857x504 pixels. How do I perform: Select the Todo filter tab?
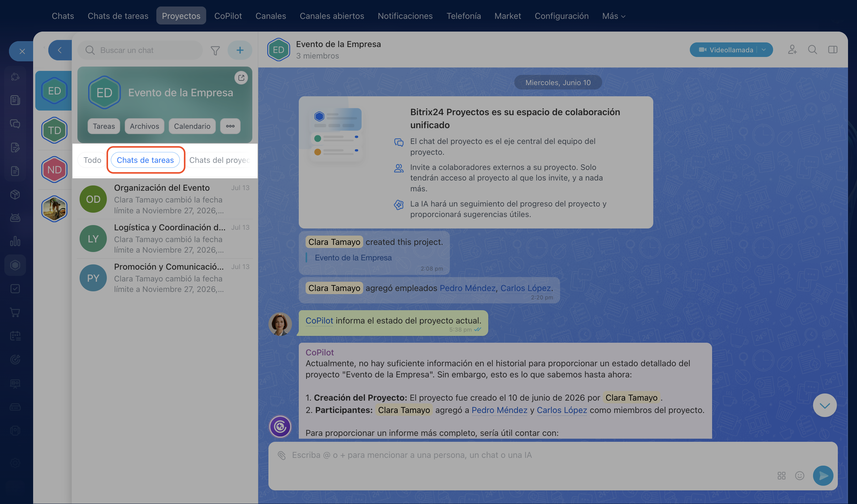92,160
